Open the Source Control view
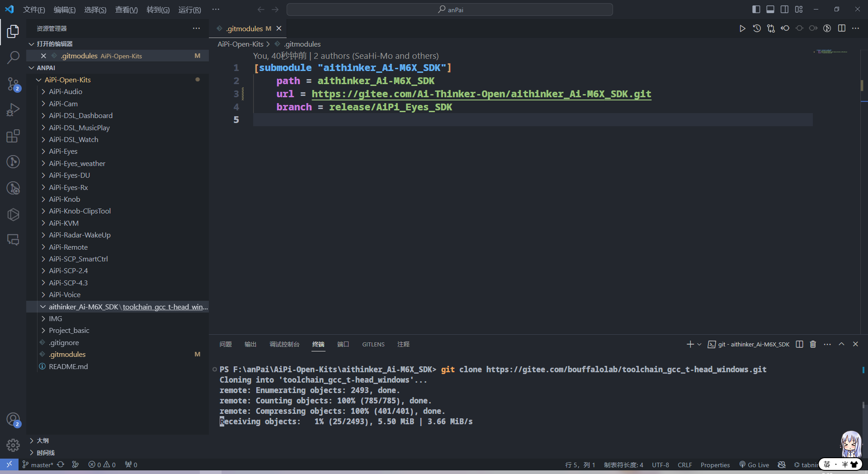This screenshot has width=868, height=474. click(x=13, y=84)
